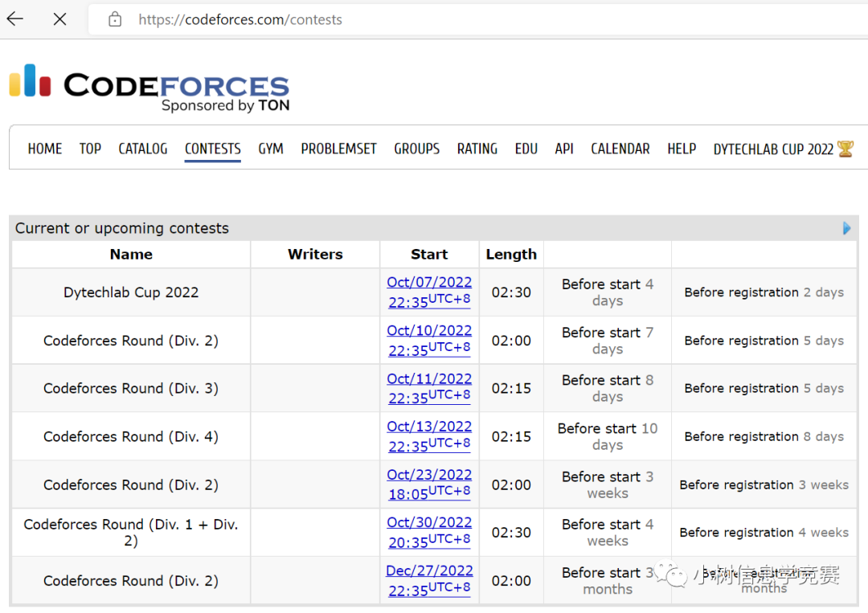Image resolution: width=868 pixels, height=613 pixels.
Task: Open the Oct/10/2022 22:35 start time link
Action: click(x=429, y=341)
